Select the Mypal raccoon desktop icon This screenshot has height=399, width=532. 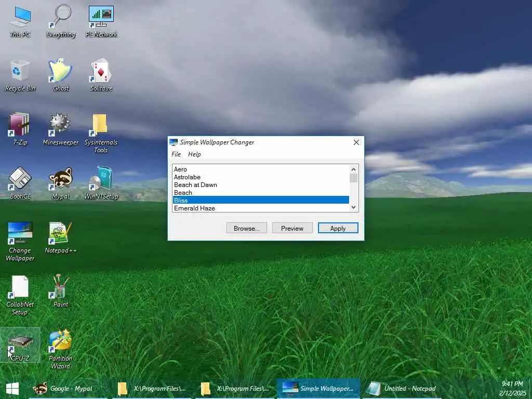coord(61,183)
